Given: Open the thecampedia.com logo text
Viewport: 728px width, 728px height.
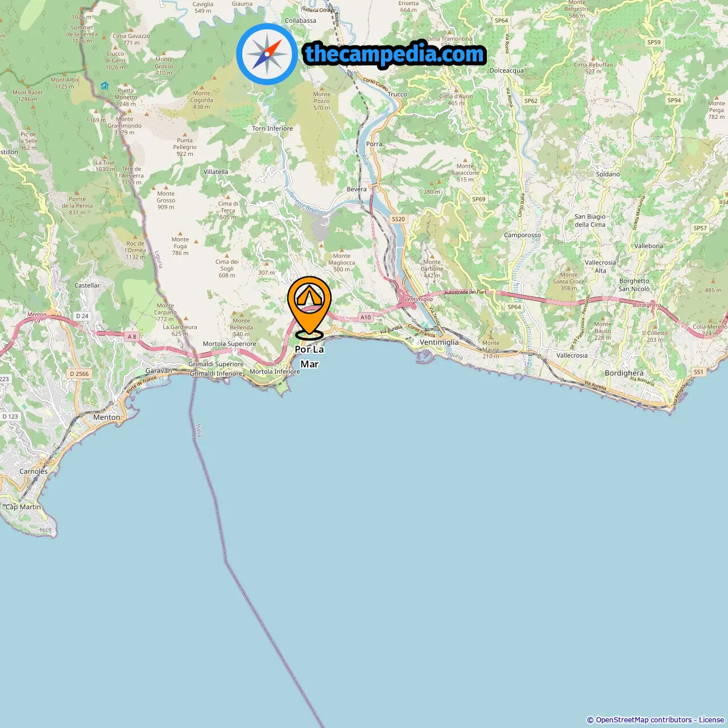Looking at the screenshot, I should (395, 54).
